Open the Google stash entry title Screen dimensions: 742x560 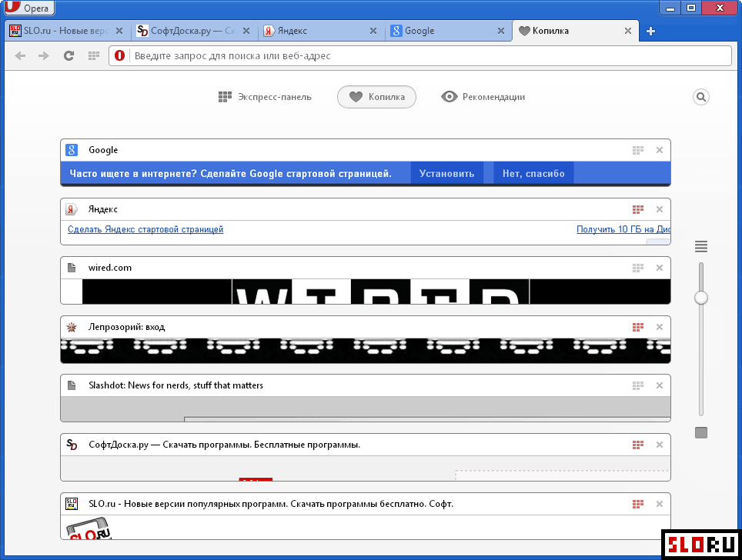tap(103, 150)
